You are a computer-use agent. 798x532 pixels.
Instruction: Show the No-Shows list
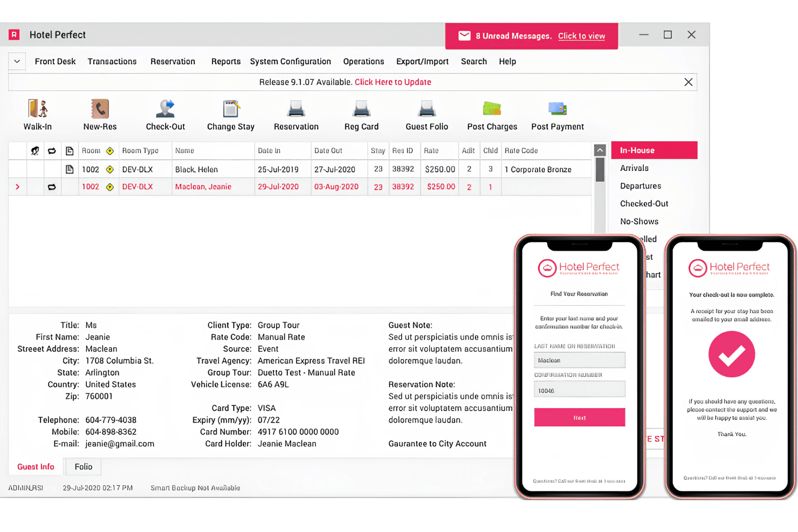coord(639,222)
